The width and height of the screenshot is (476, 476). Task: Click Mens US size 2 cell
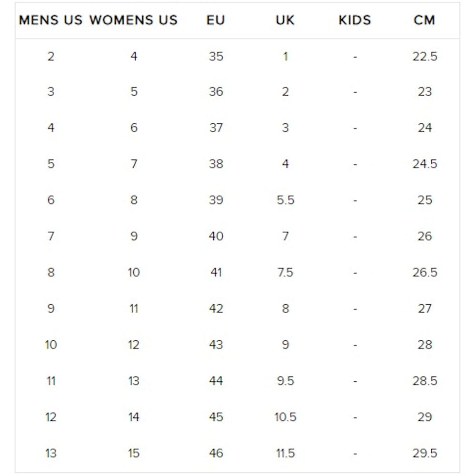tap(50, 56)
